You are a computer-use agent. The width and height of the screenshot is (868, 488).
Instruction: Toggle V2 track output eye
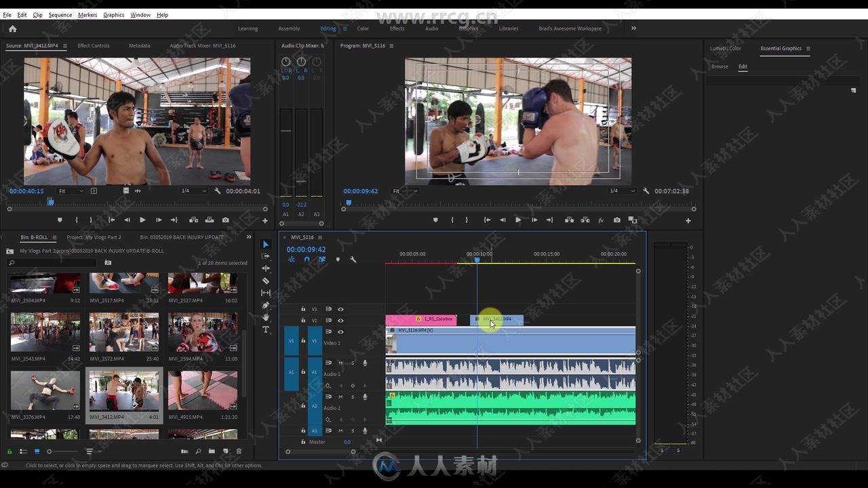click(x=340, y=320)
